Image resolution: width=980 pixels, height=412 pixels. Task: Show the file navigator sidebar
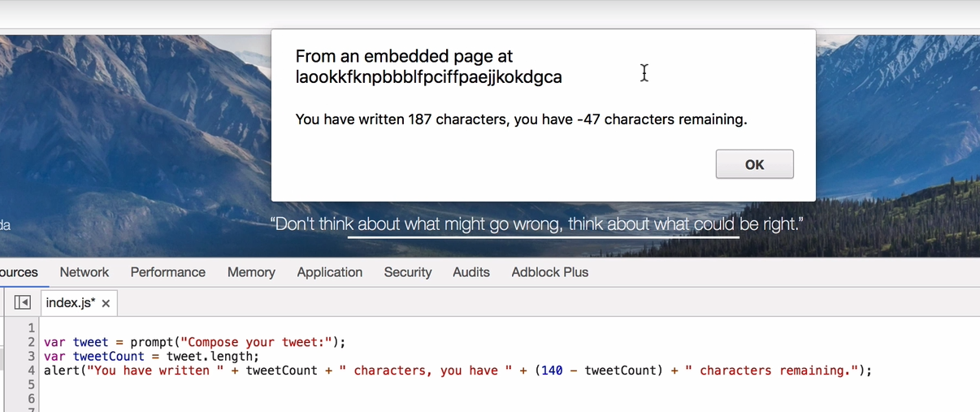tap(23, 302)
